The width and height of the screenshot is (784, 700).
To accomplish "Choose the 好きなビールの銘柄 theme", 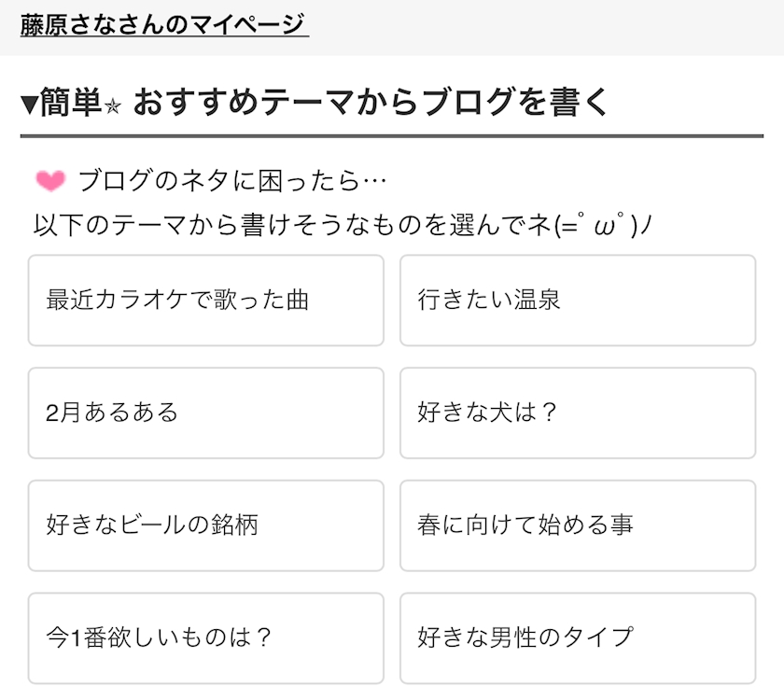I will [x=205, y=525].
